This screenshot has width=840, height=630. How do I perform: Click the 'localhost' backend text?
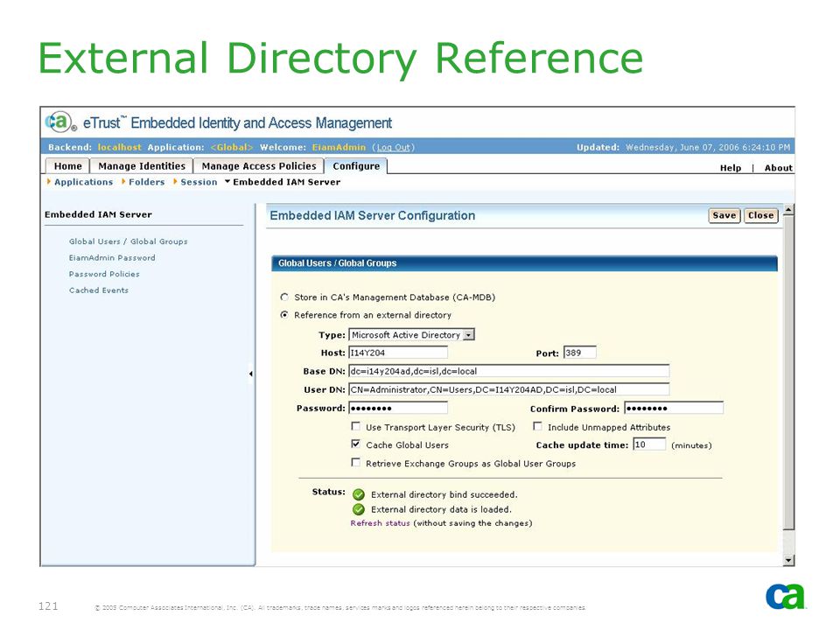(x=119, y=147)
